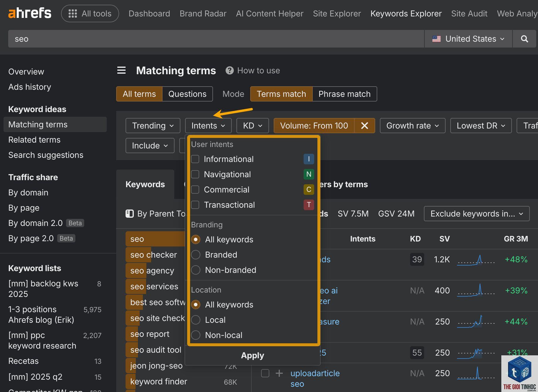Image resolution: width=538 pixels, height=392 pixels.
Task: Open the Growth rate dropdown
Action: [412, 126]
